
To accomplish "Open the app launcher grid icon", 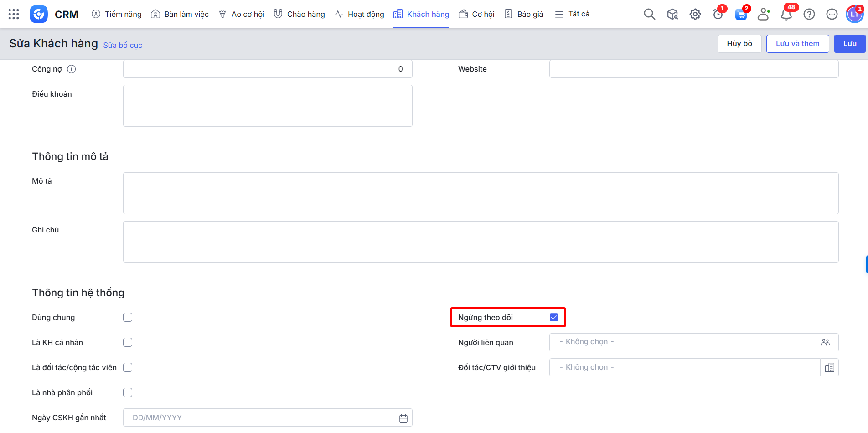I will (14, 14).
